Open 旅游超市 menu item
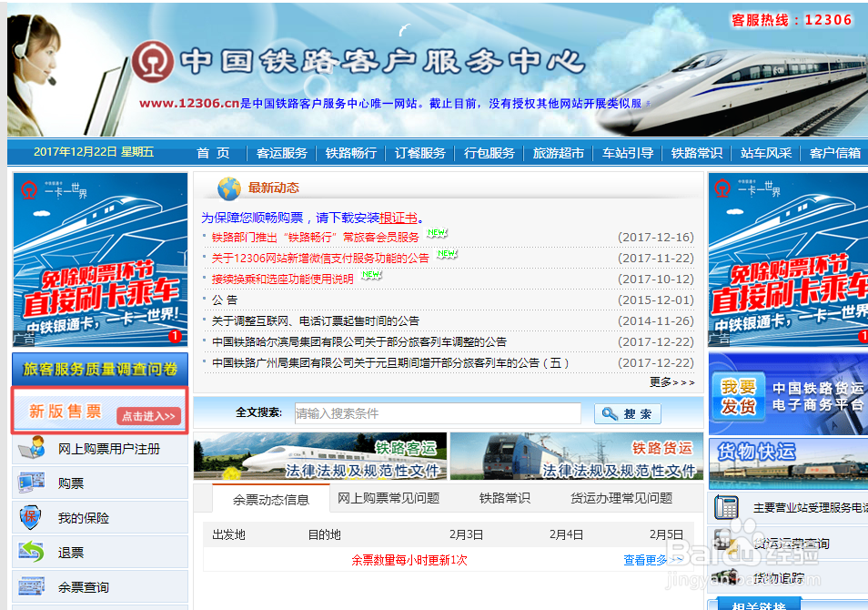Screen dimensions: 868x610 [559, 153]
